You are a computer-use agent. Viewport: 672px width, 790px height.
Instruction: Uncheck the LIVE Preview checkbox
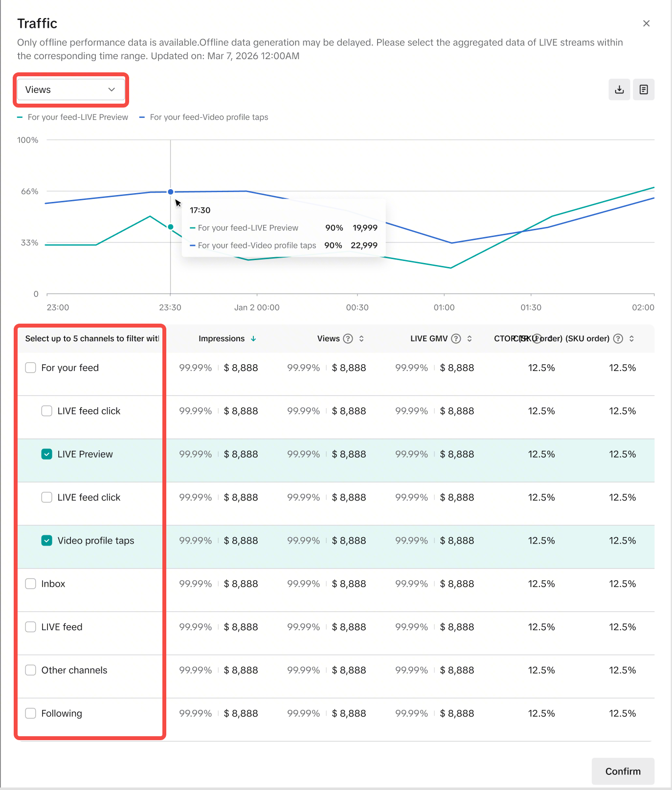[47, 454]
